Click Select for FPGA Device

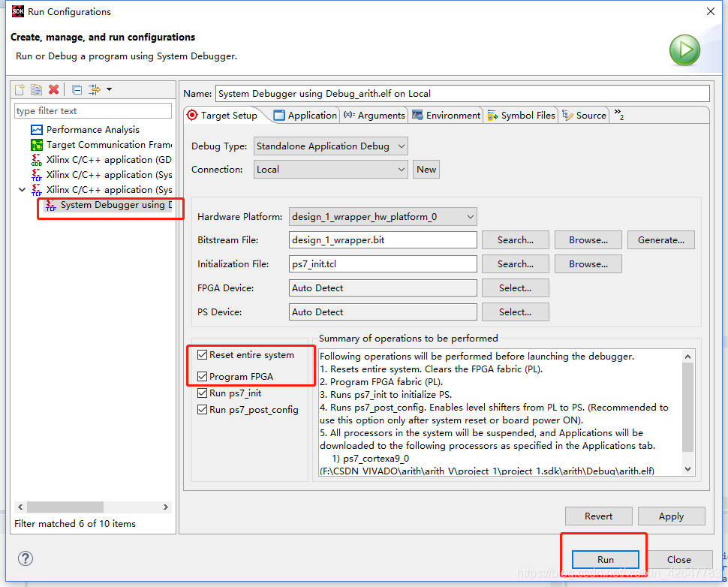point(516,288)
